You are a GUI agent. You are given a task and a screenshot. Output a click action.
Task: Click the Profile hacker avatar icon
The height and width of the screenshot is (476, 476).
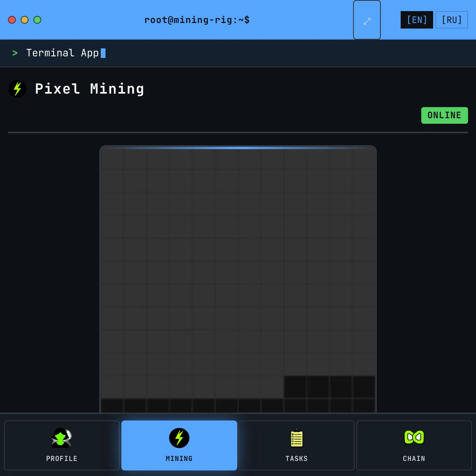click(x=61, y=438)
